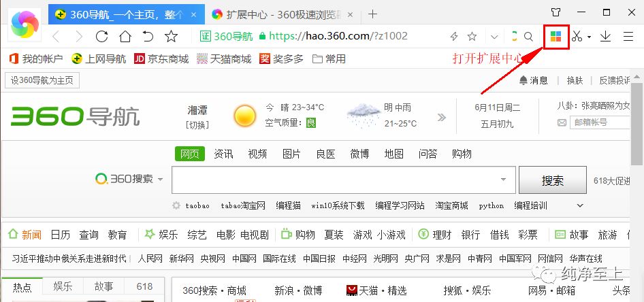Click 切换 to change city
This screenshot has height=302, width=644.
point(197,124)
